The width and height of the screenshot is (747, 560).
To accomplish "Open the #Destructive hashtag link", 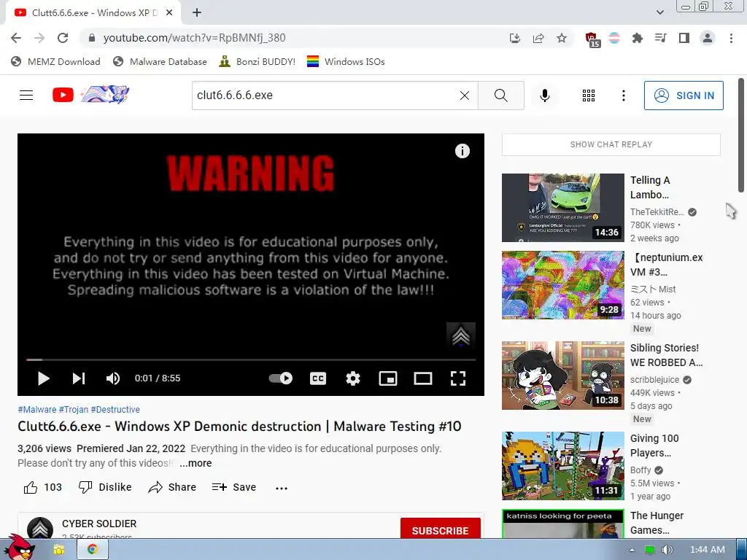I will coord(115,410).
